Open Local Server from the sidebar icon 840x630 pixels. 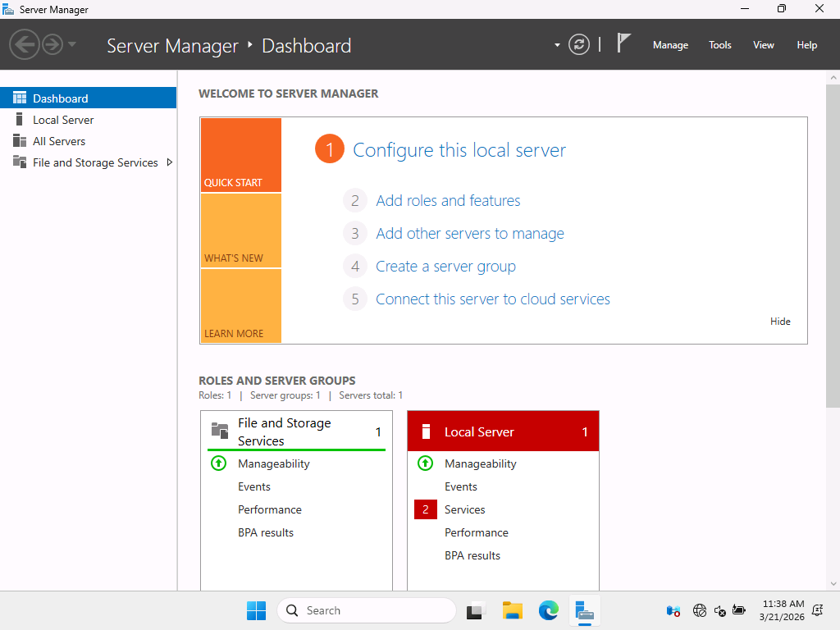[x=19, y=119]
